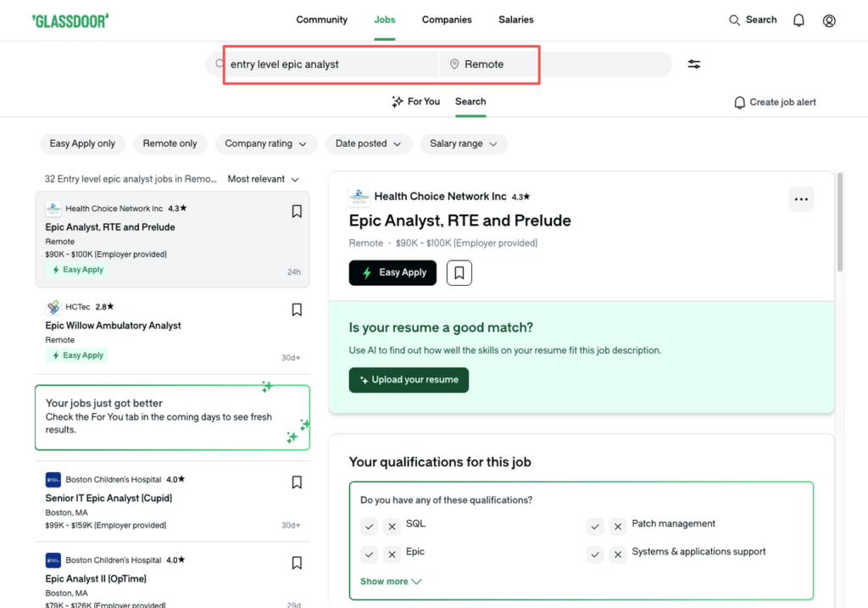This screenshot has height=608, width=868.
Task: Enable the Easy Apply only filter
Action: pos(82,143)
